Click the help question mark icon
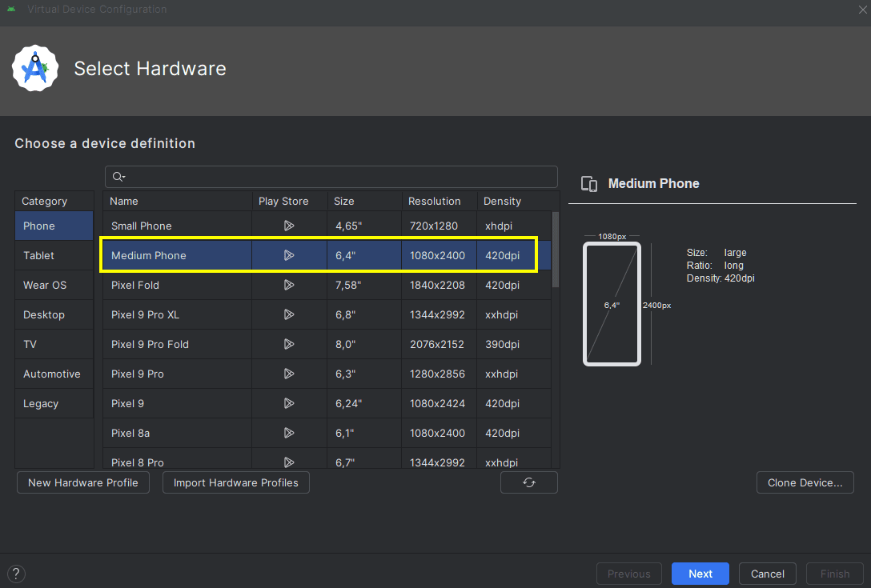 (x=16, y=574)
